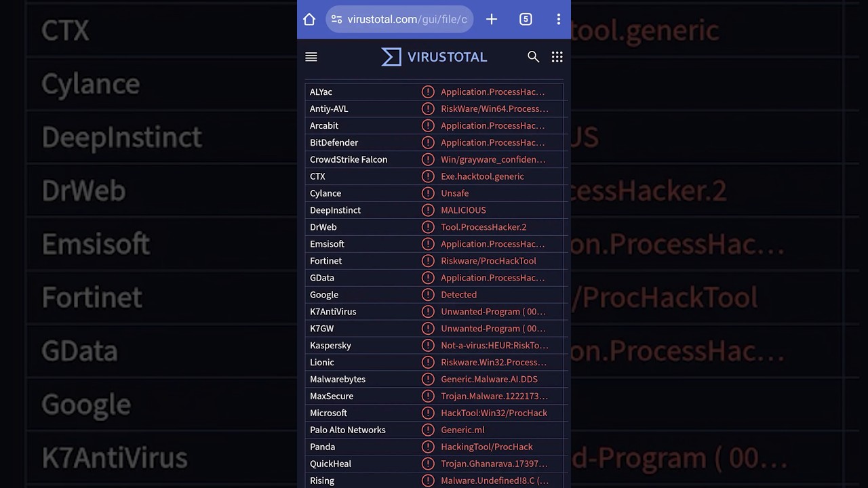Click the alert icon in MaxSecure row
Image resolution: width=868 pixels, height=488 pixels.
428,396
